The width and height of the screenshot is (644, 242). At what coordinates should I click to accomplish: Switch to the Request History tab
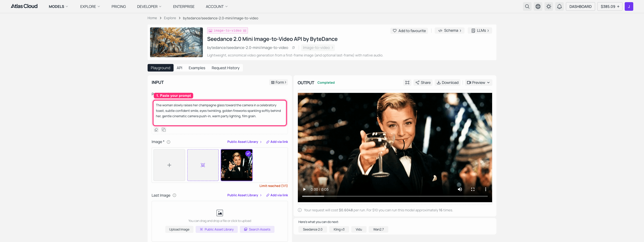225,68
